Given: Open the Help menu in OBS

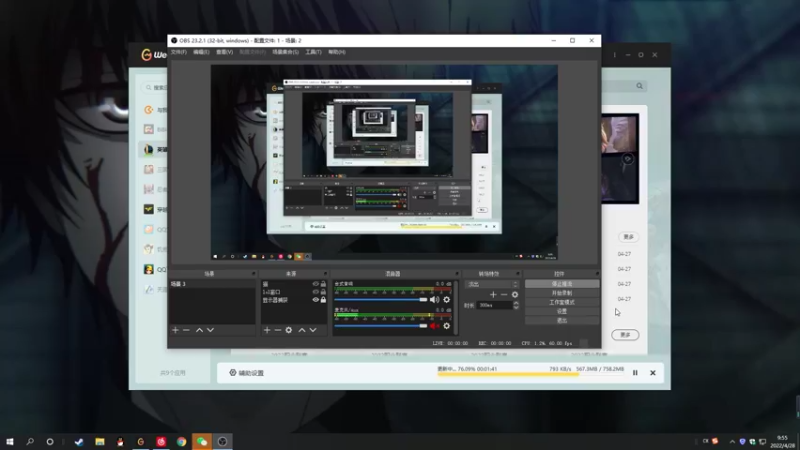Looking at the screenshot, I should pos(337,52).
